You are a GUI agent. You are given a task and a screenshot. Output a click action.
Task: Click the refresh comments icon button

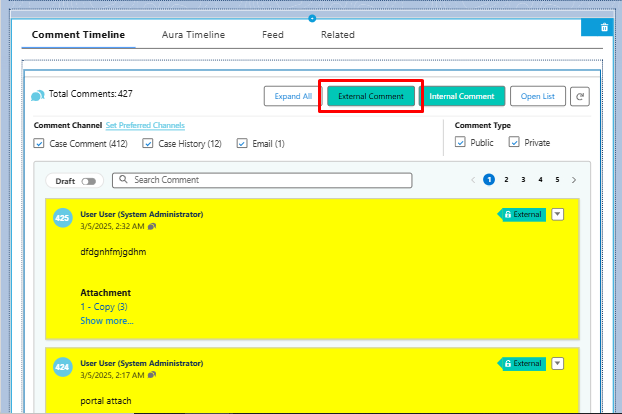pyautogui.click(x=580, y=96)
